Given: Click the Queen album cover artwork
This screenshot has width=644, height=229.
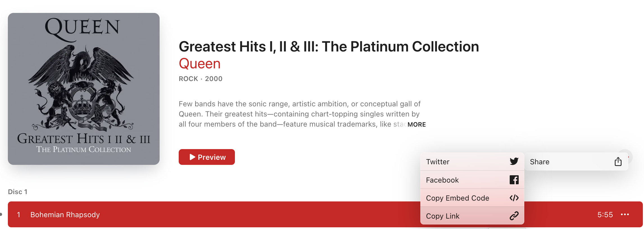Looking at the screenshot, I should pos(84,89).
